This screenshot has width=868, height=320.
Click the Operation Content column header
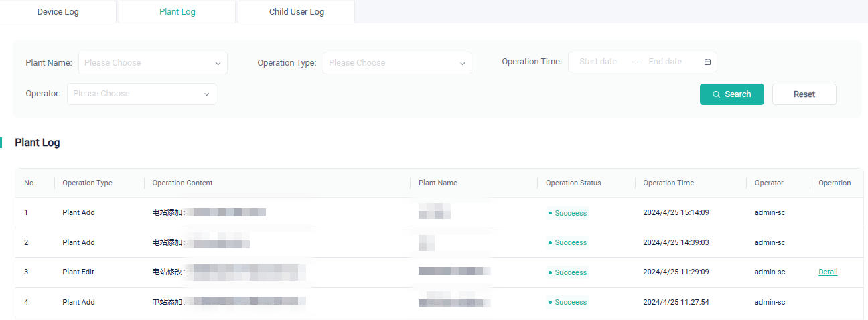tap(182, 183)
